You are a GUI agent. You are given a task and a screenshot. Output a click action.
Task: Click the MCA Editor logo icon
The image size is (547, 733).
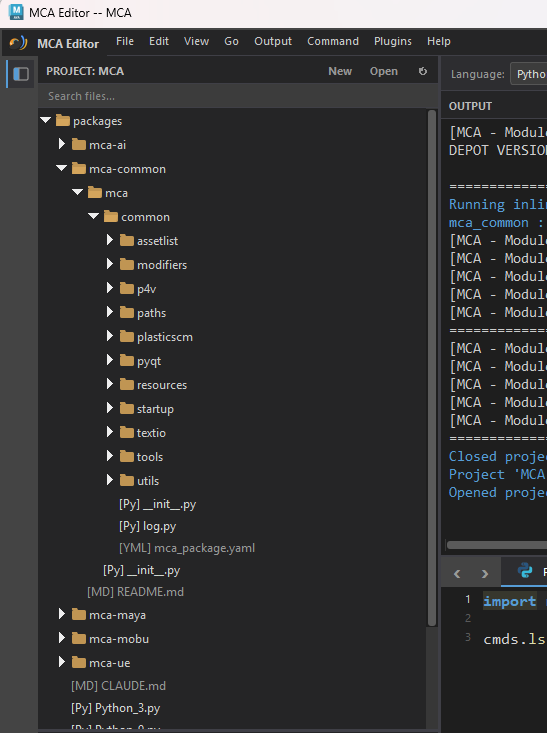click(19, 43)
